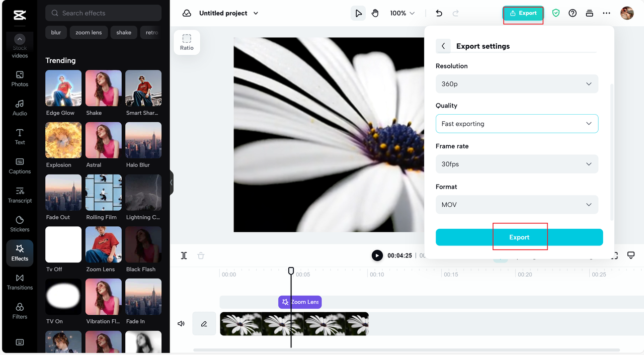Select the hand pan tool
Screen dimensions: 644x355
(375, 13)
